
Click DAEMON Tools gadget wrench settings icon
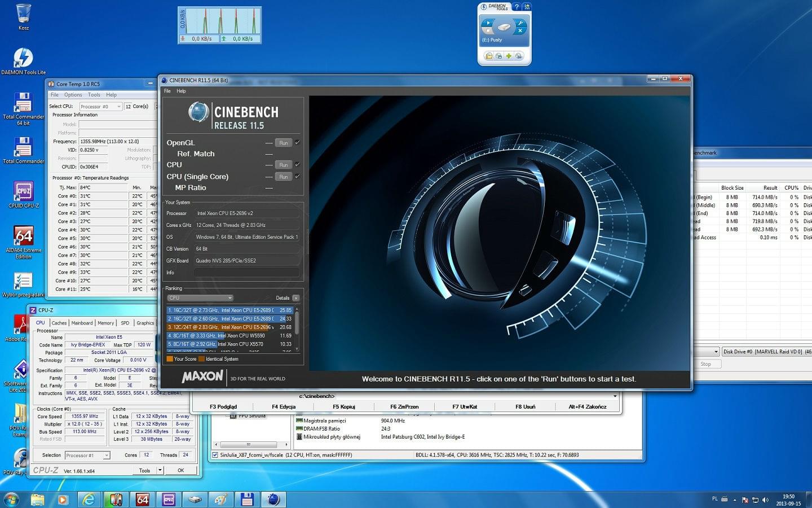pyautogui.click(x=520, y=23)
